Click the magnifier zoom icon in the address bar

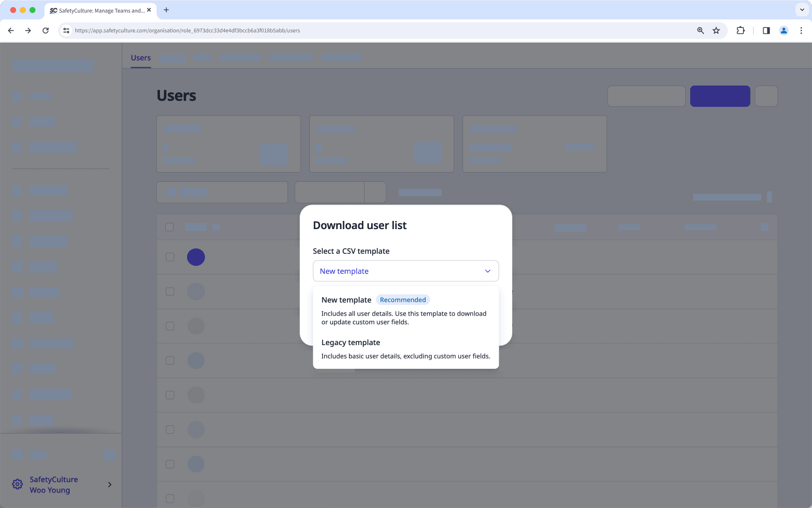[700, 30]
